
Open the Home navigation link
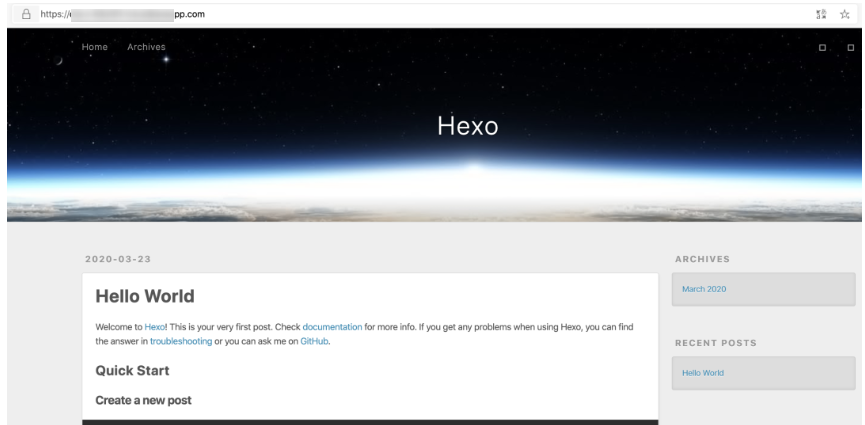(95, 47)
